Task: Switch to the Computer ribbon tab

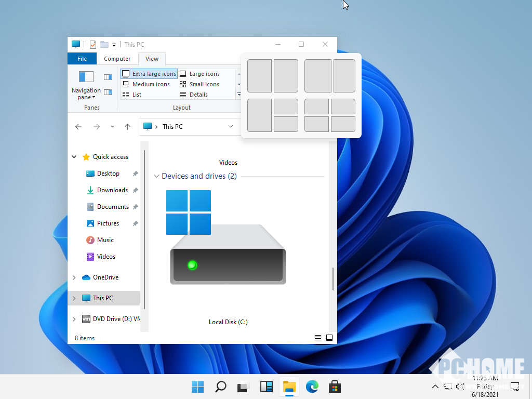Action: pos(117,59)
